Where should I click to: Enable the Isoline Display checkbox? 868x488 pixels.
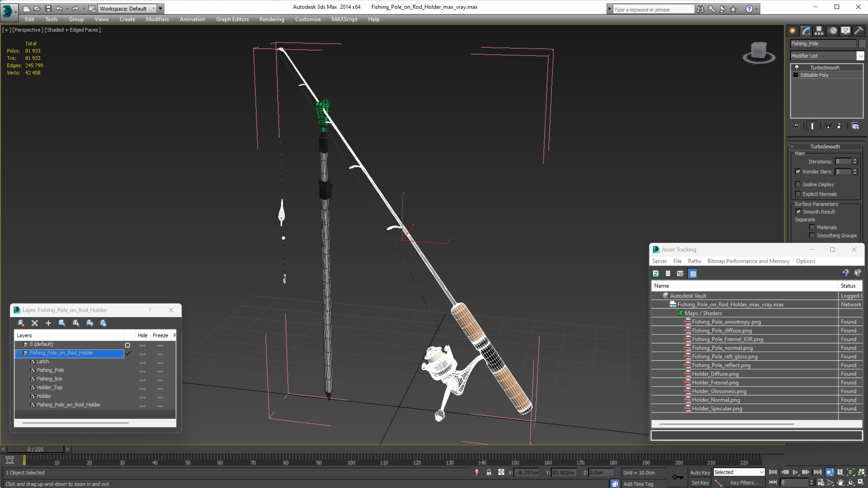798,184
